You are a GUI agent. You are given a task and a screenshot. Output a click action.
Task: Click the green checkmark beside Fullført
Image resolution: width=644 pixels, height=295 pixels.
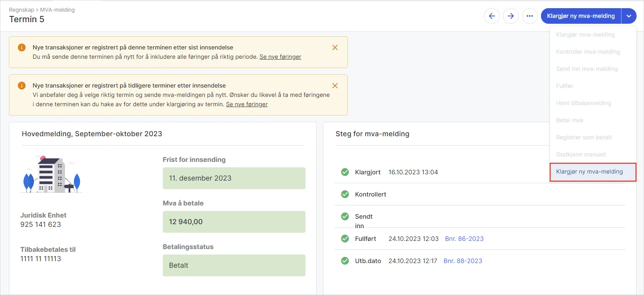coord(345,239)
